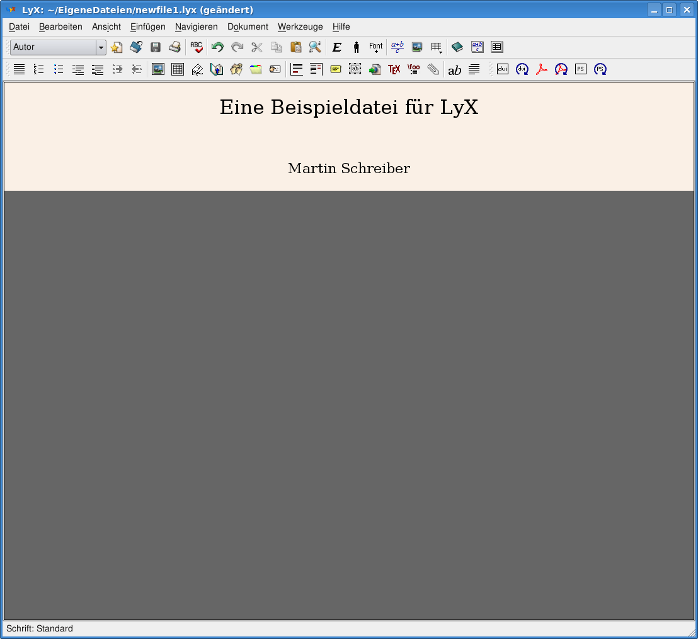Click the open document icon
The width and height of the screenshot is (698, 639).
click(136, 47)
